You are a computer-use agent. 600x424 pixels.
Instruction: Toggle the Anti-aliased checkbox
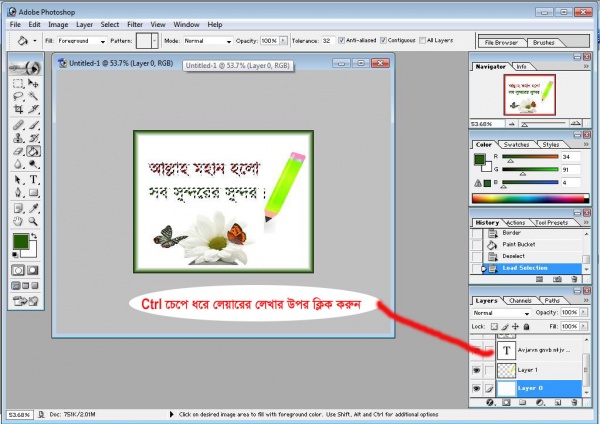341,40
